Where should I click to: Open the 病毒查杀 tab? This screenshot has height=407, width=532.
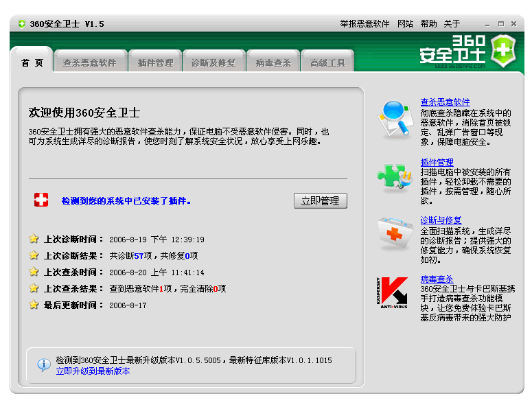[273, 62]
